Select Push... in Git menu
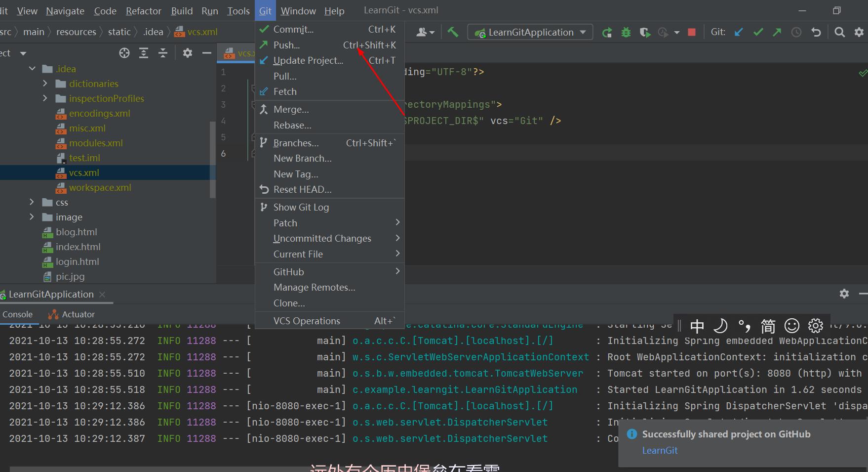 coord(330,45)
